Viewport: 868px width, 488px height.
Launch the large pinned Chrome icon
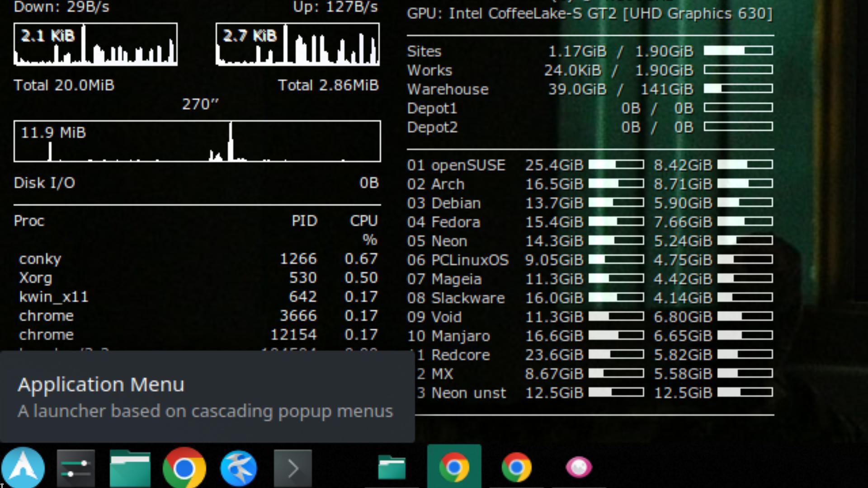(x=184, y=469)
